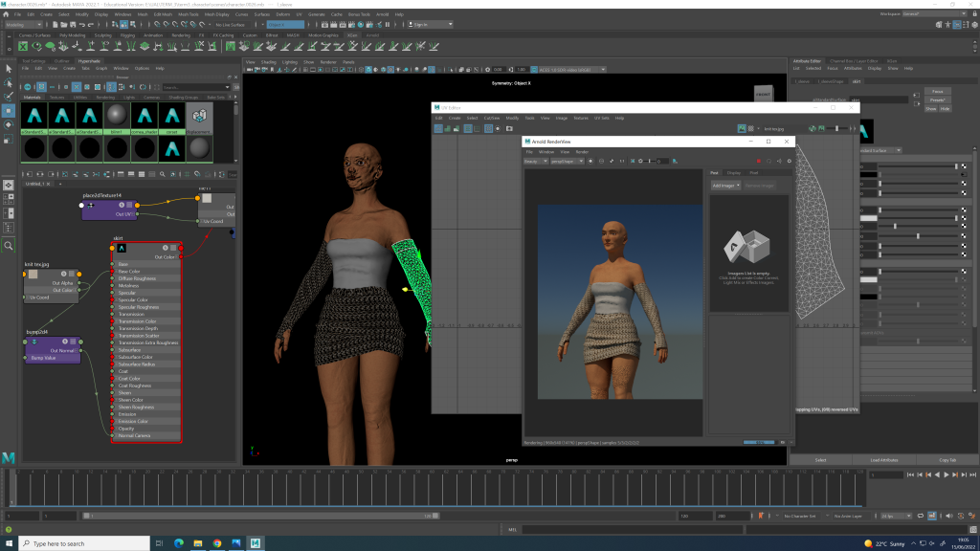Open the Mesh Tools menu
Screen dimensions: 980x551
tap(189, 14)
